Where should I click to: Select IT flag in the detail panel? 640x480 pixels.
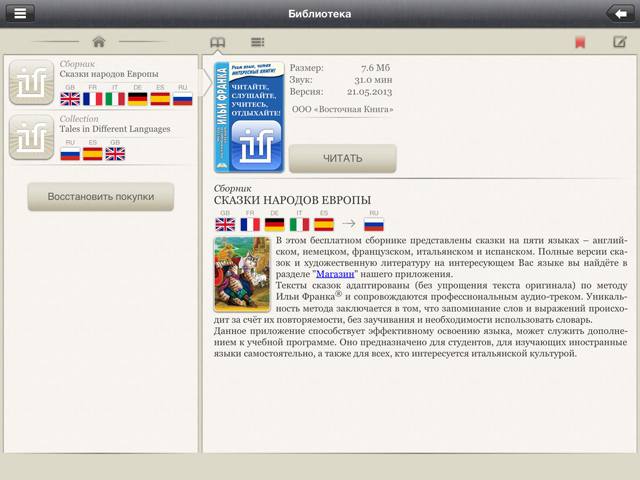pyautogui.click(x=300, y=224)
